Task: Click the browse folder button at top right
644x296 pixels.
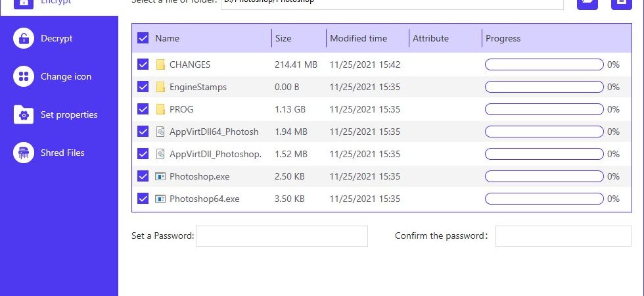Action: pyautogui.click(x=587, y=4)
